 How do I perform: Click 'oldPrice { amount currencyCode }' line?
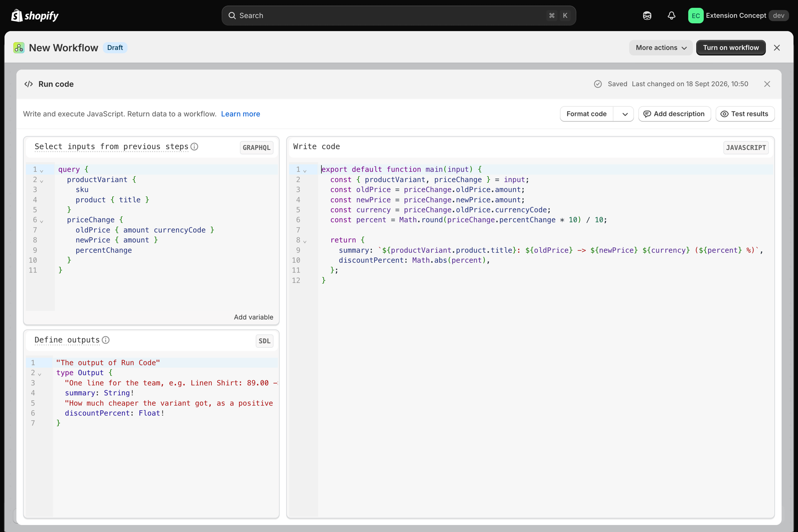click(x=145, y=230)
